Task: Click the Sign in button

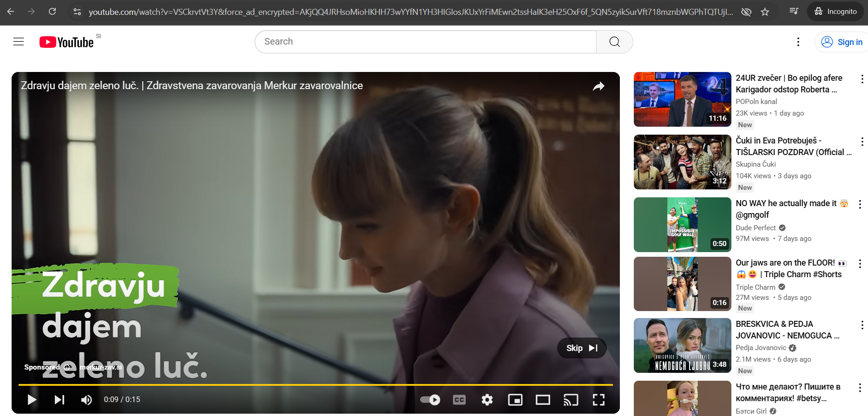Action: tap(842, 42)
